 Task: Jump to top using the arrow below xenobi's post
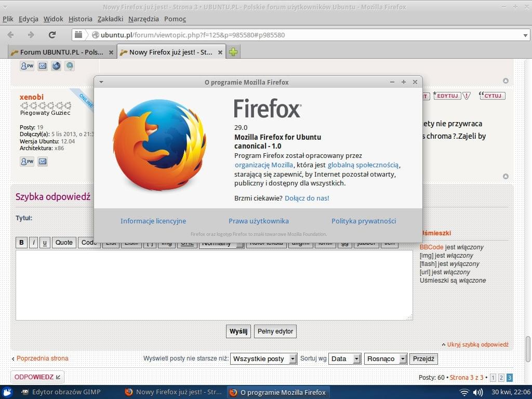pyautogui.click(x=506, y=177)
